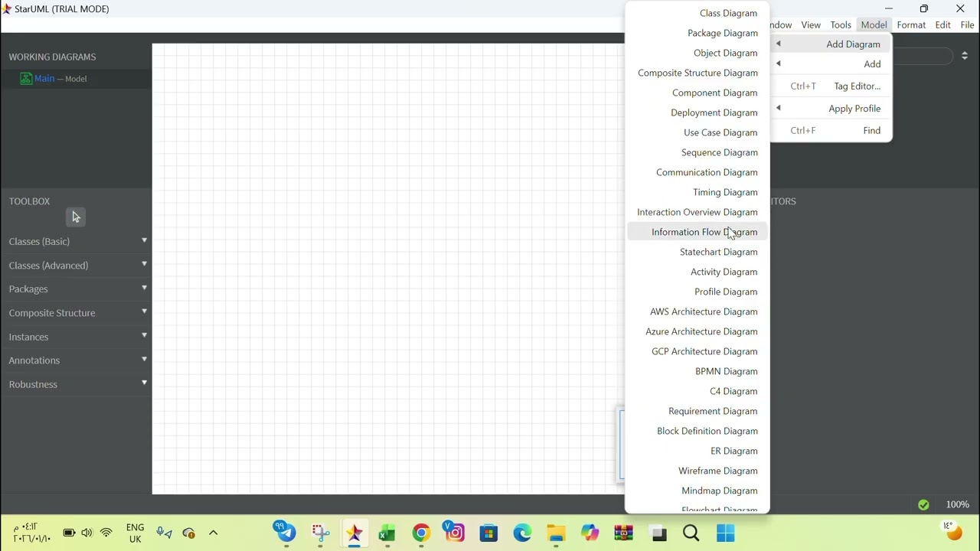Select Mindmap Diagram from submenu

[x=697, y=491]
